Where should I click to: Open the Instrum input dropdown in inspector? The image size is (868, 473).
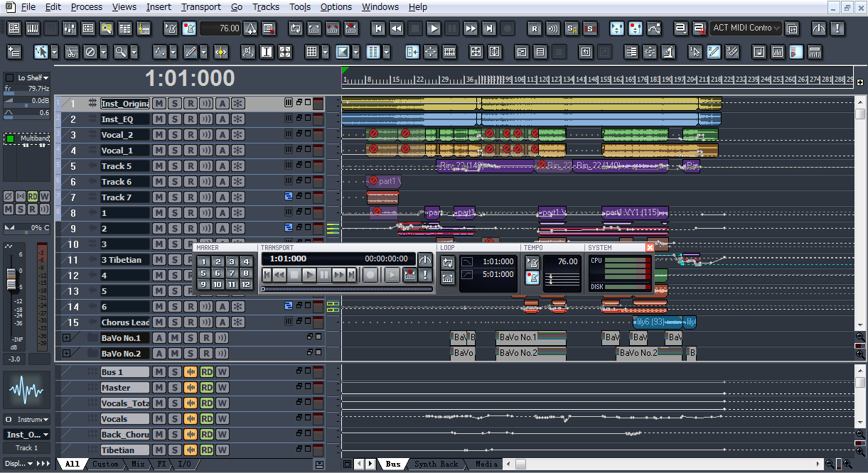coord(27,420)
